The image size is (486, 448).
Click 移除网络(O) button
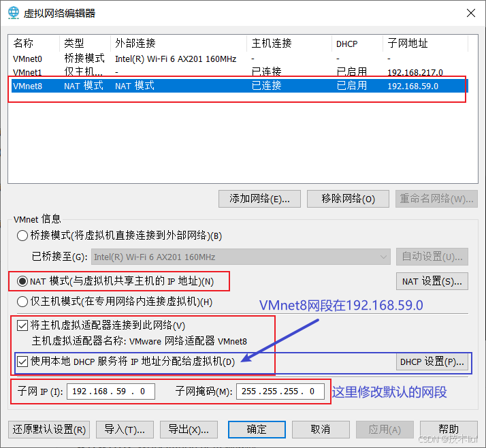(348, 199)
